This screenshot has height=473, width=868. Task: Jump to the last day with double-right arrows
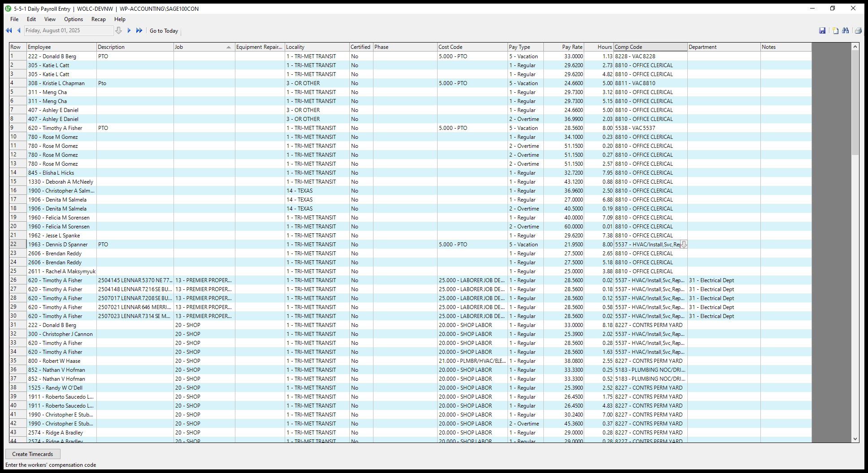point(139,30)
